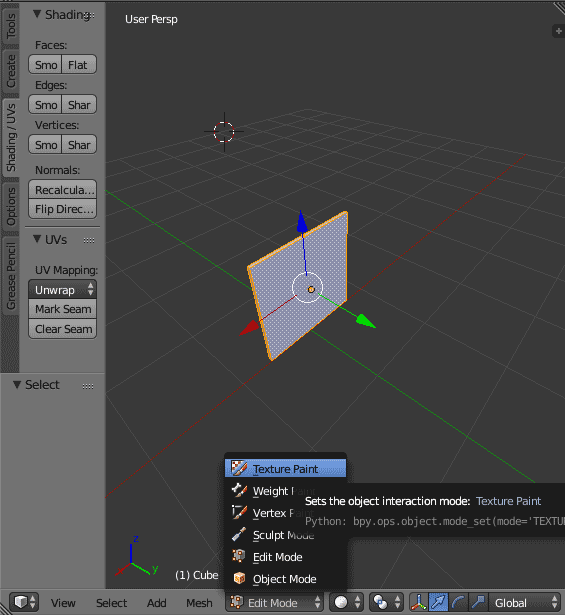Enable the translate manipulator arrow
The image size is (565, 615).
point(438,602)
